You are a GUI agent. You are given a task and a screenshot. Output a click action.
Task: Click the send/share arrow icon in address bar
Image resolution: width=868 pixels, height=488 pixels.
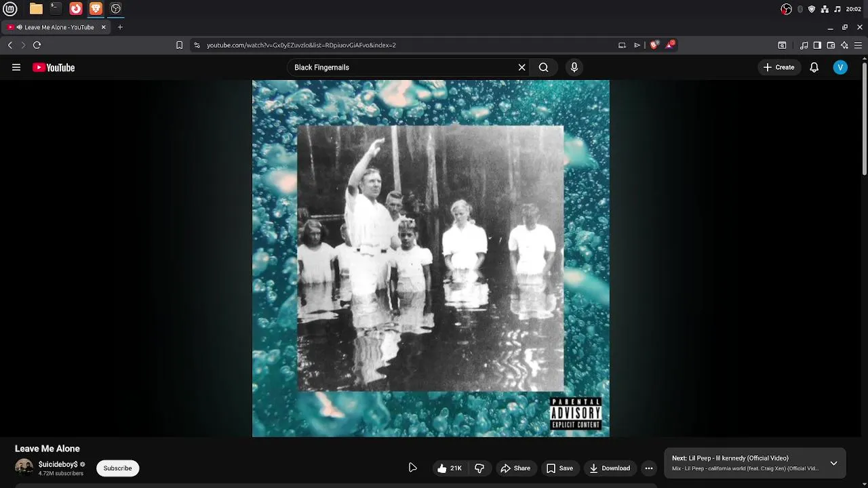[637, 45]
